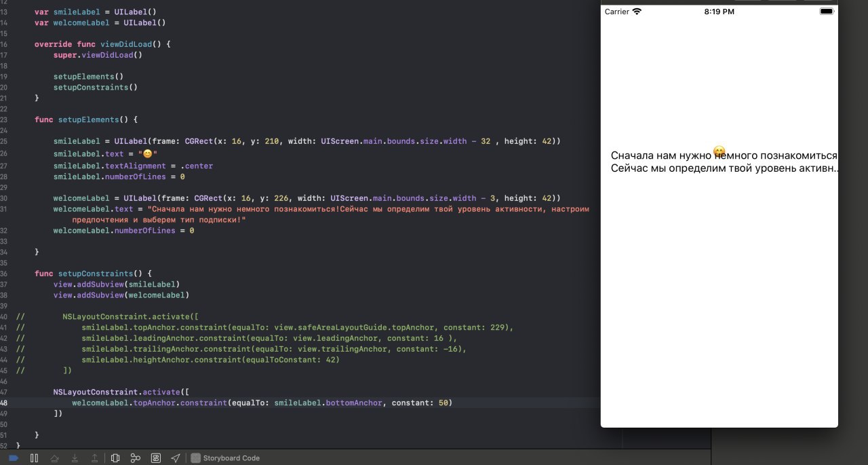Click the 'setupConstraints()' call on line 20
Screen dimensions: 868x465
(x=96, y=88)
